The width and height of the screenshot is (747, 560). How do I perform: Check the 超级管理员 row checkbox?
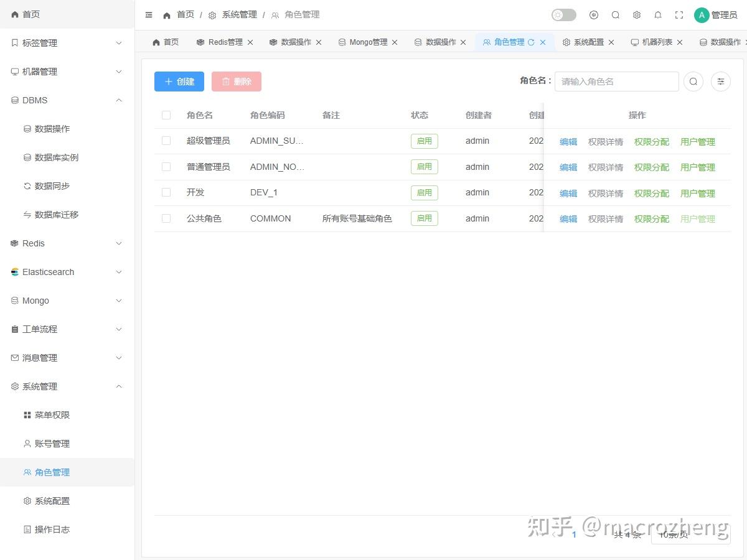coord(166,141)
